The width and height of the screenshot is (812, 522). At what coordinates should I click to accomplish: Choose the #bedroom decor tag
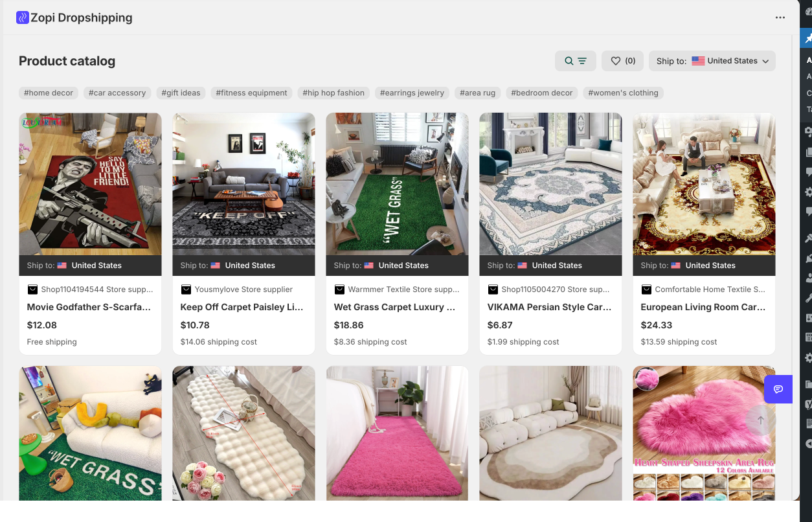click(x=541, y=93)
